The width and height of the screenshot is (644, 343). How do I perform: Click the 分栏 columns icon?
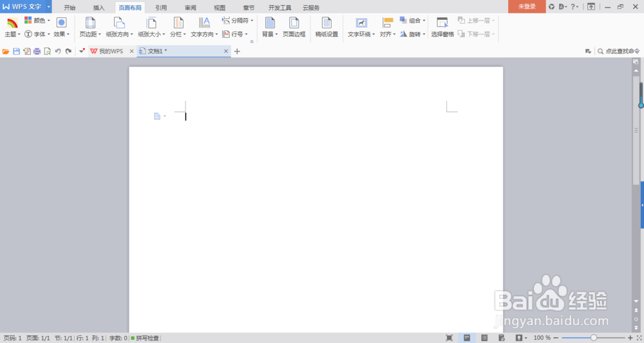pyautogui.click(x=178, y=23)
